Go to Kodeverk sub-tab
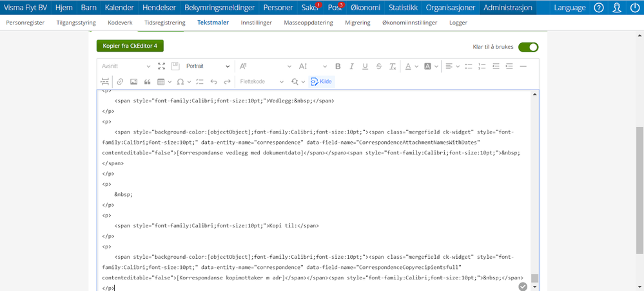This screenshot has width=644, height=291. 120,23
